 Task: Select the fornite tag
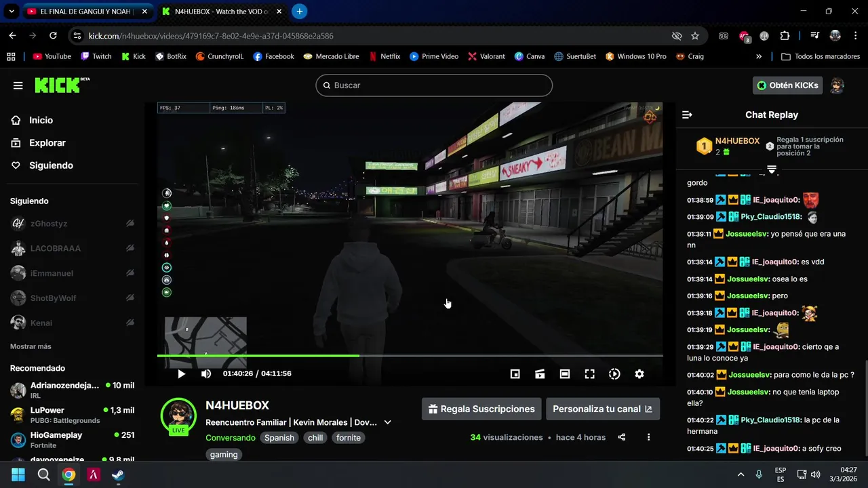[x=349, y=438]
